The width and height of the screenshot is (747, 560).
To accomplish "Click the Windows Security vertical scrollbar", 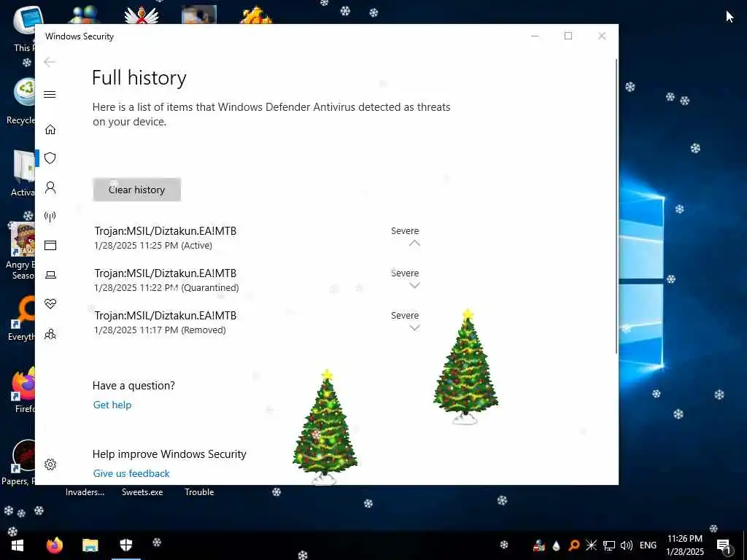I will [616, 206].
